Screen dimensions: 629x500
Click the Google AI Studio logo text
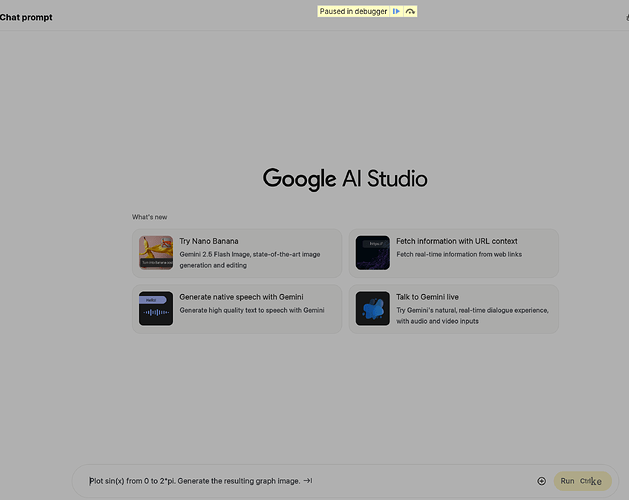(345, 179)
